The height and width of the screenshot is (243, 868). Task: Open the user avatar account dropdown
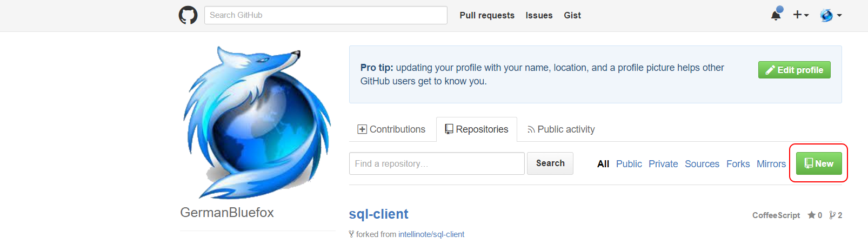tap(831, 15)
